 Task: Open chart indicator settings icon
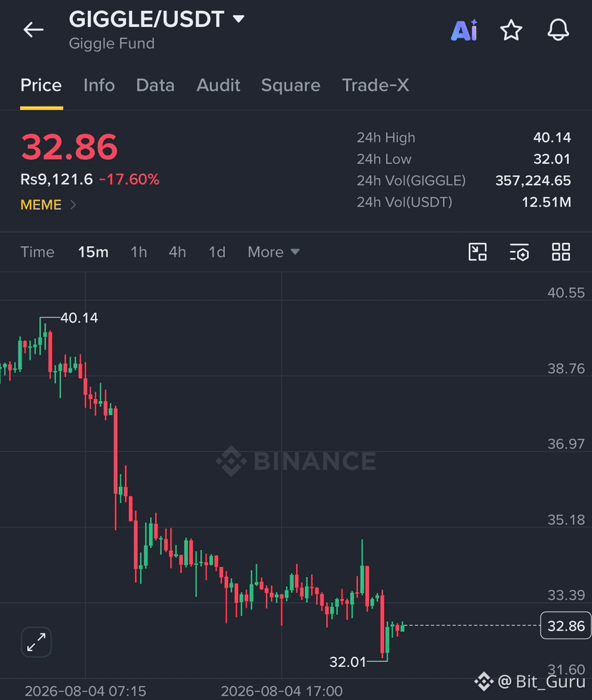point(519,252)
